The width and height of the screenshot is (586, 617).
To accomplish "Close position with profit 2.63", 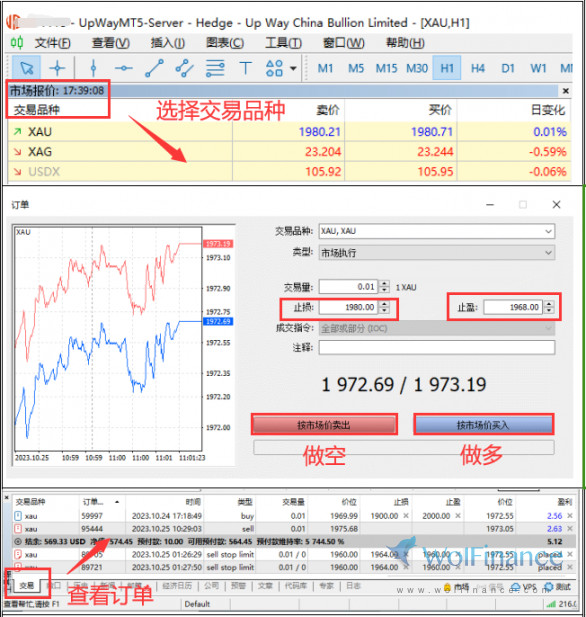I will pos(569,528).
